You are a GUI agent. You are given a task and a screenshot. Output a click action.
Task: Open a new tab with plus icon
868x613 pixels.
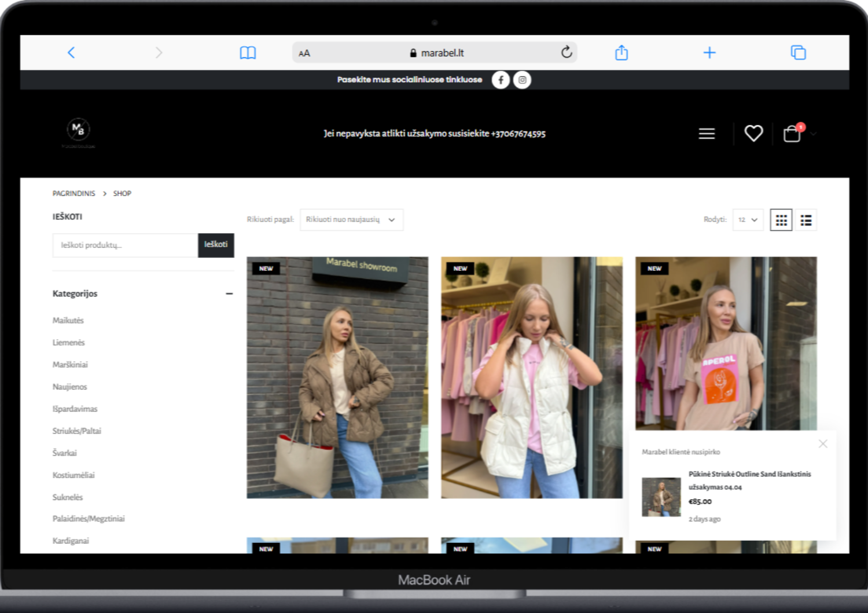709,53
